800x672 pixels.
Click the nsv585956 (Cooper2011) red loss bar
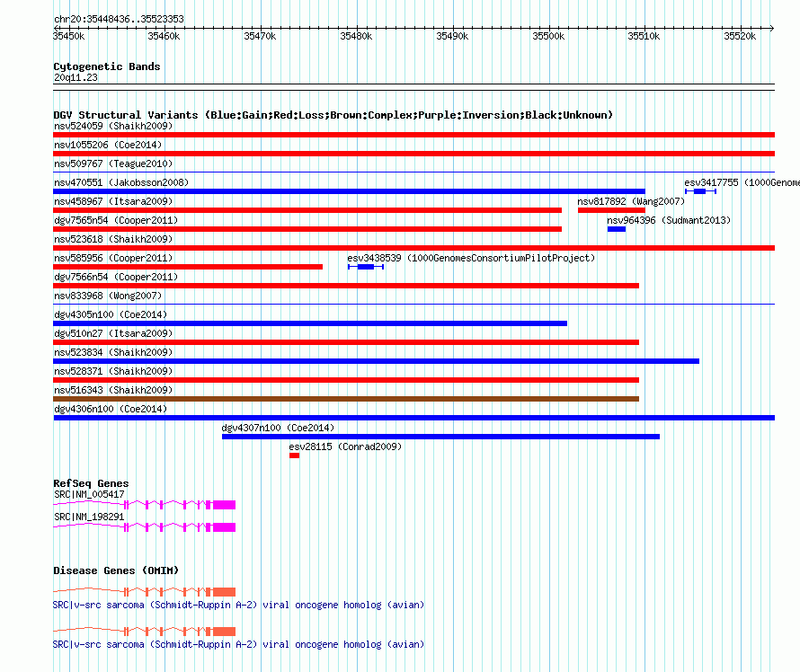(x=188, y=267)
